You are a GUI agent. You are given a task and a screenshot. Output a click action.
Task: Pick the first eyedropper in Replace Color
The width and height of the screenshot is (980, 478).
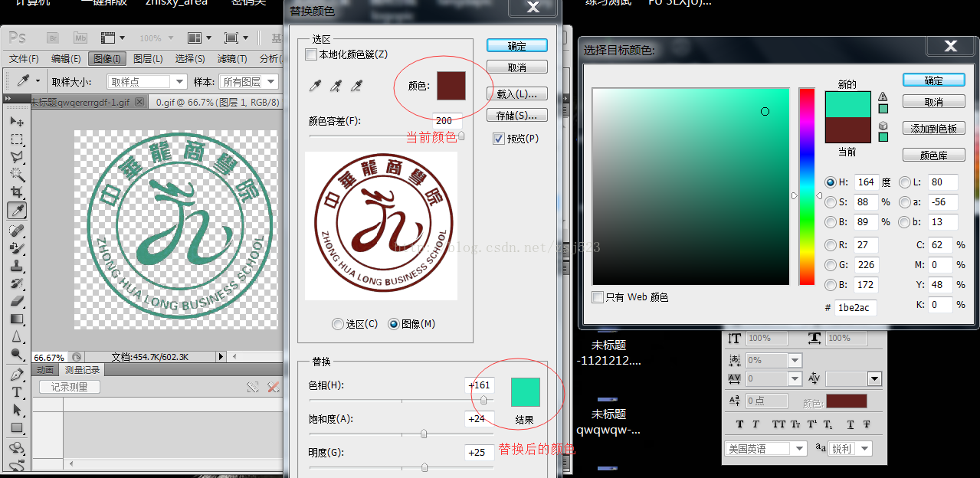point(314,87)
